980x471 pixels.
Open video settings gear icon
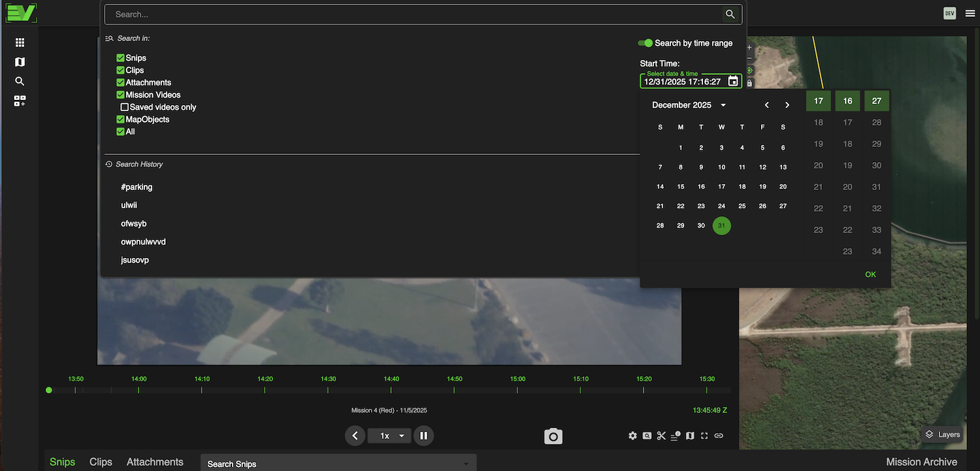(632, 436)
